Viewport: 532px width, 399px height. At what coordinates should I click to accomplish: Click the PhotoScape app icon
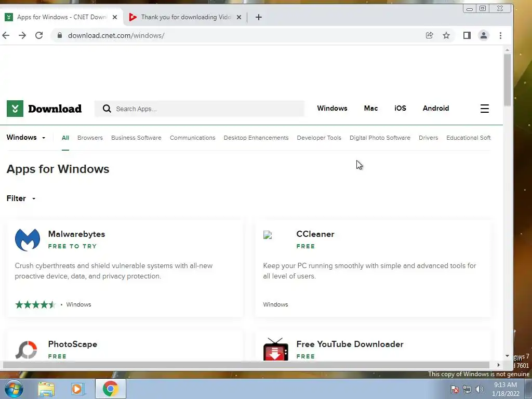pyautogui.click(x=26, y=350)
